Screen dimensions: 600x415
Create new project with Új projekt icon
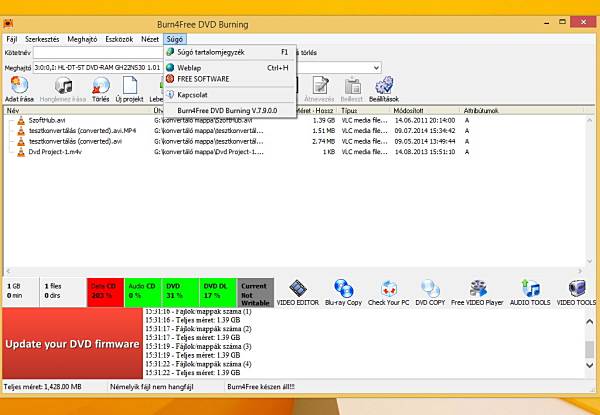(130, 89)
